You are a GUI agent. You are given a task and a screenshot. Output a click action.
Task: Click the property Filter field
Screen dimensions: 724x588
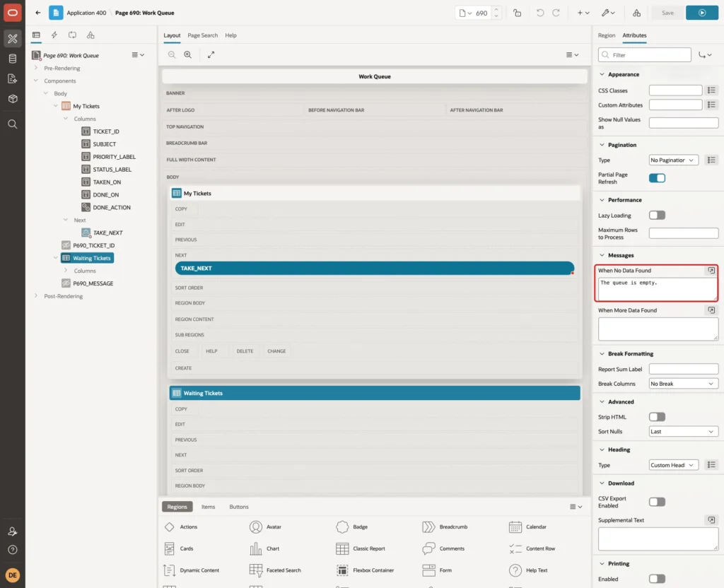point(645,55)
